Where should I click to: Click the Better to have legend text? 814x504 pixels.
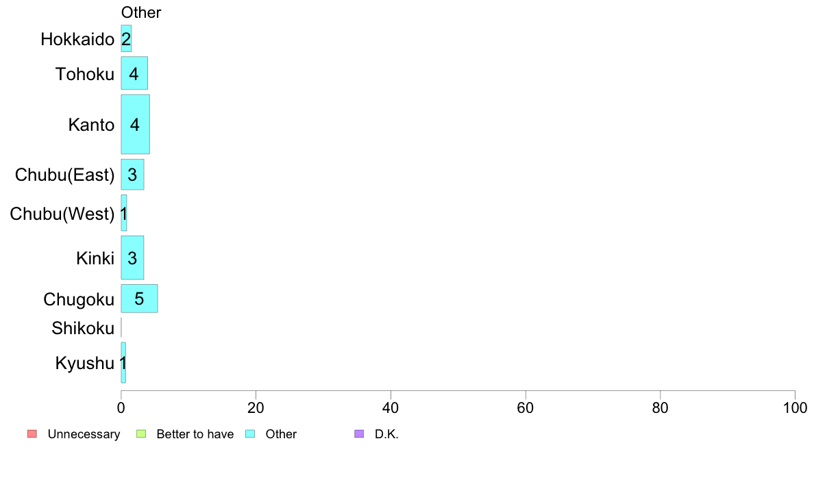click(x=195, y=434)
